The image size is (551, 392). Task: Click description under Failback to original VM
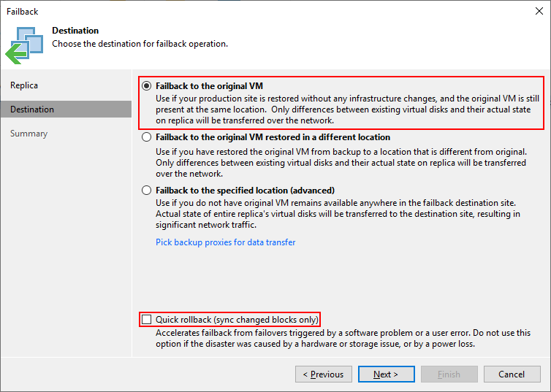pyautogui.click(x=341, y=107)
